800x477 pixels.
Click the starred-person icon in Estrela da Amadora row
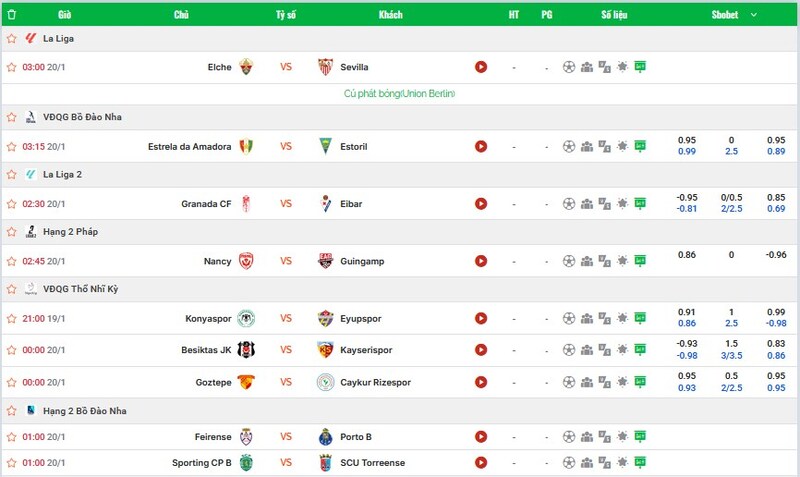(622, 146)
